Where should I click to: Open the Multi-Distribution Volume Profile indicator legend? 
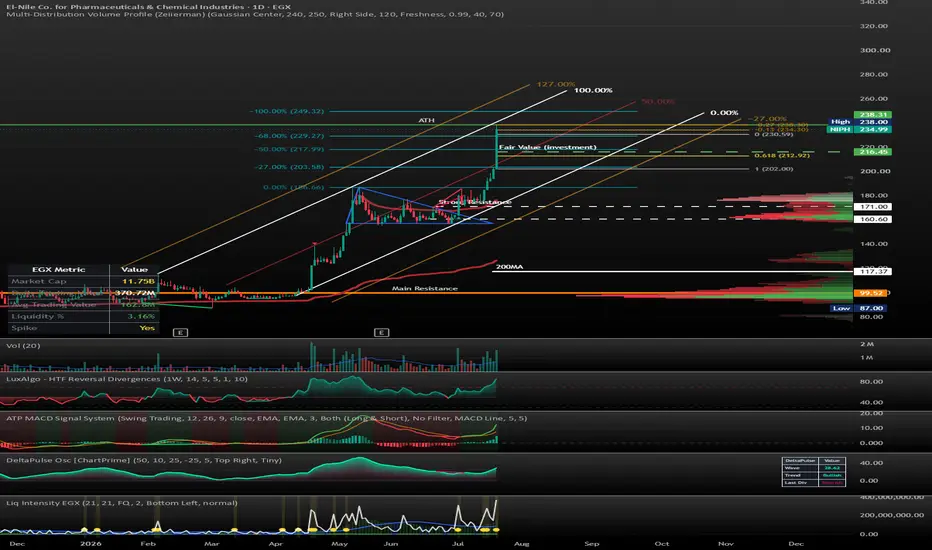[x=255, y=14]
